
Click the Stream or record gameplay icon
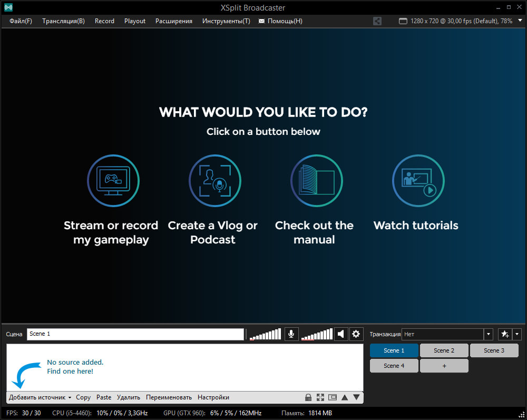[113, 181]
